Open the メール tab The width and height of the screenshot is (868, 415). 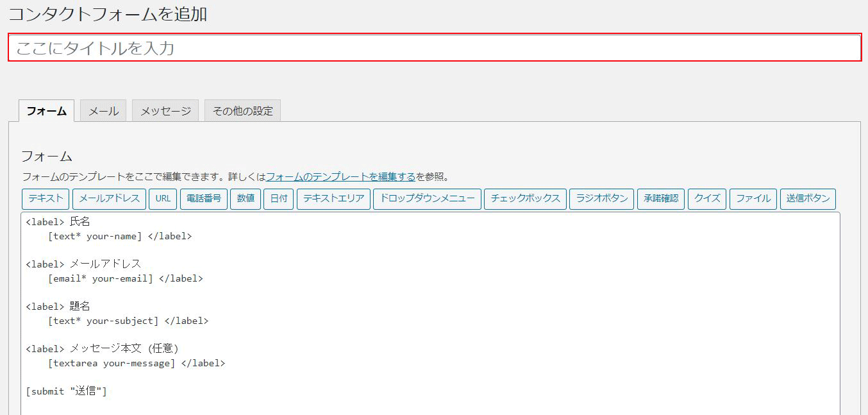click(x=103, y=111)
